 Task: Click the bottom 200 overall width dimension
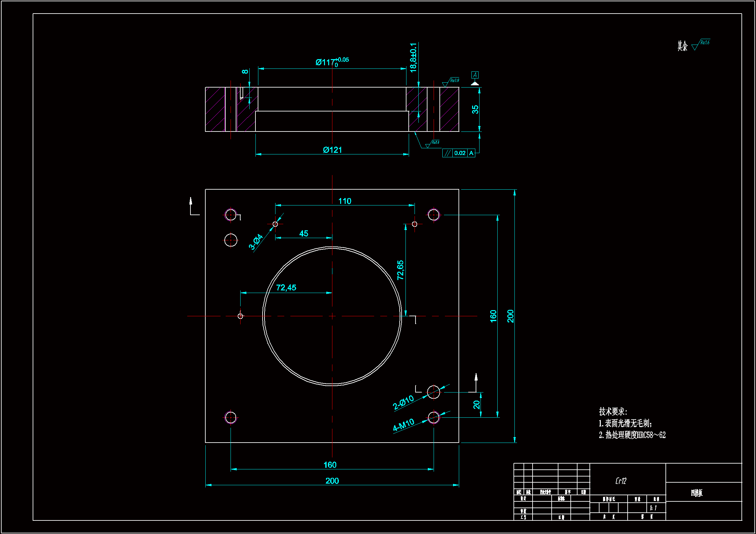point(332,481)
